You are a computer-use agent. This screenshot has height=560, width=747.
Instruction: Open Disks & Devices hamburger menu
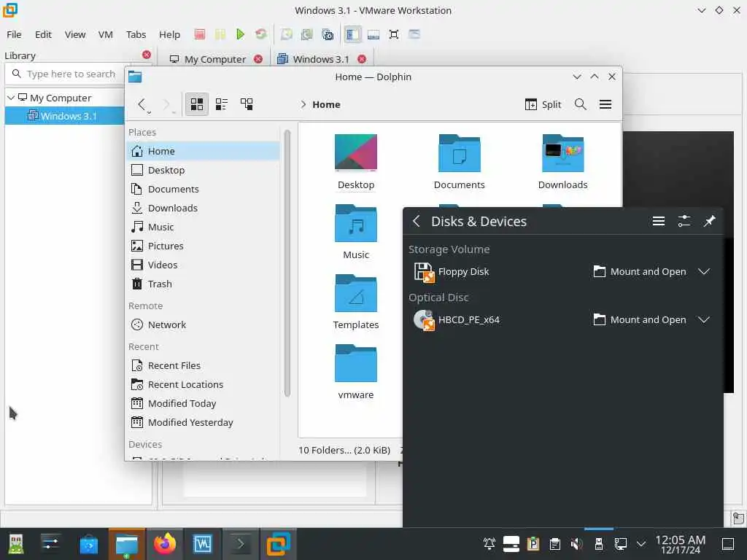659,221
